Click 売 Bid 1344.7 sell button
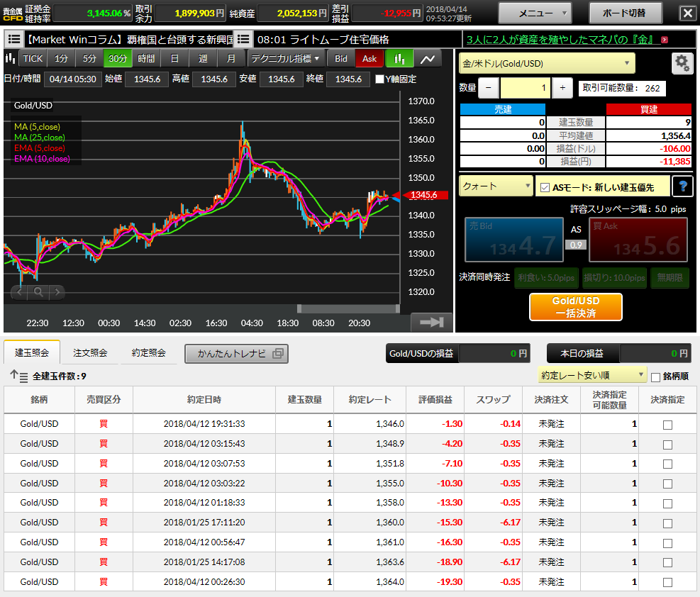The image size is (700, 597). [514, 240]
